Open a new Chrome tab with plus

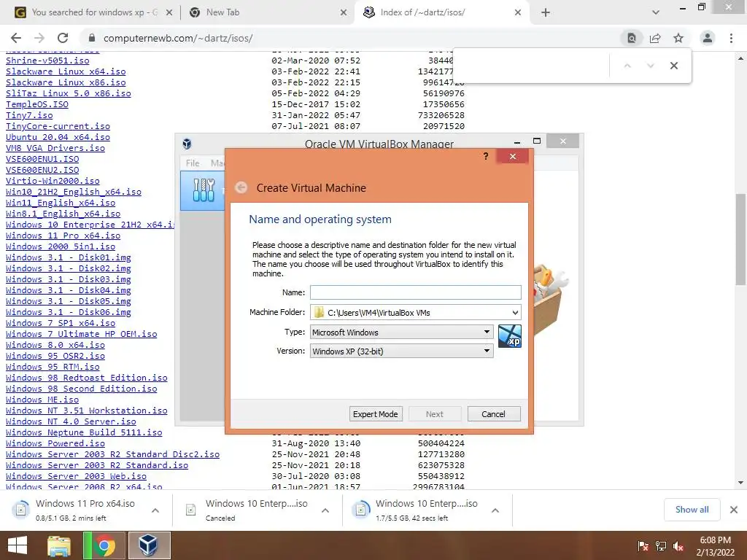(546, 12)
